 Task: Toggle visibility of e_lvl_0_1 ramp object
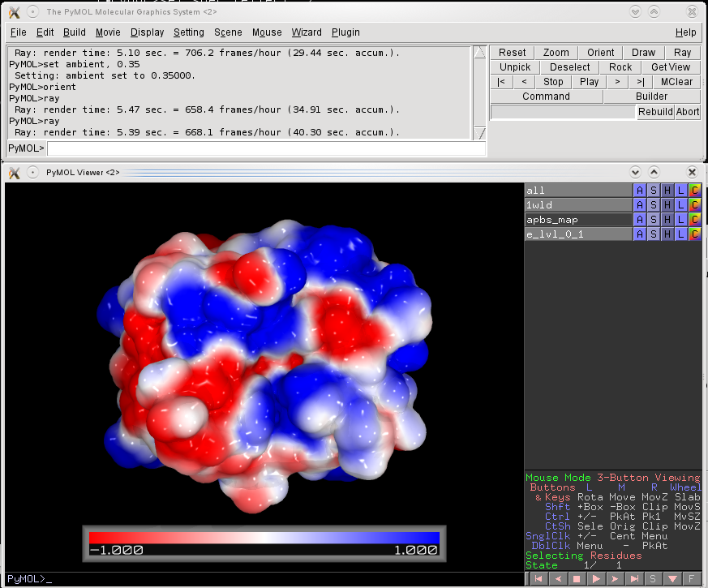(578, 234)
